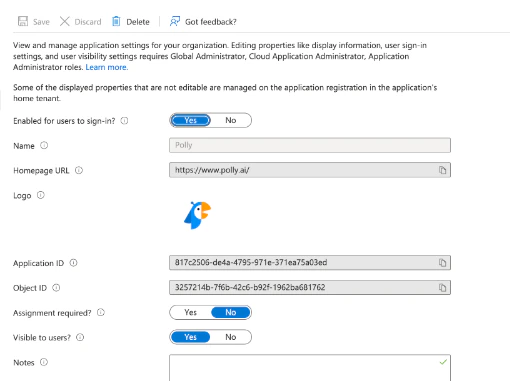The image size is (510, 381).
Task: Click inside the Notes text area
Action: (310, 368)
